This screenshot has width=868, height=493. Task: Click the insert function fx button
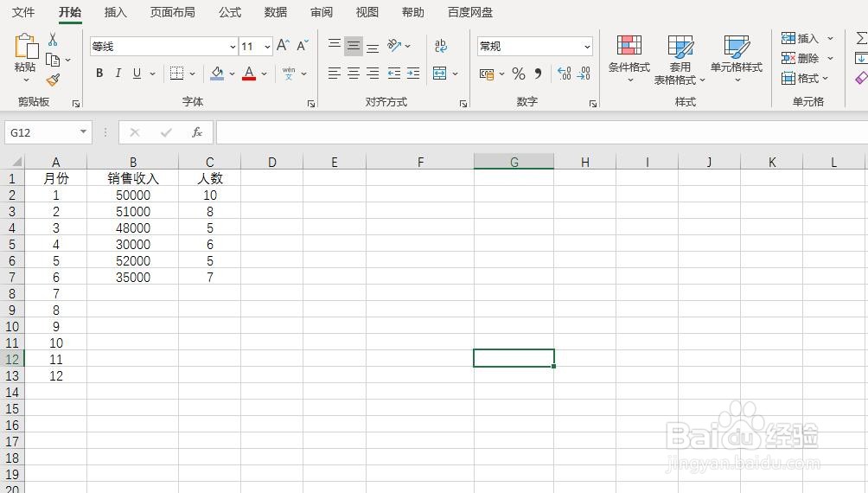click(196, 132)
